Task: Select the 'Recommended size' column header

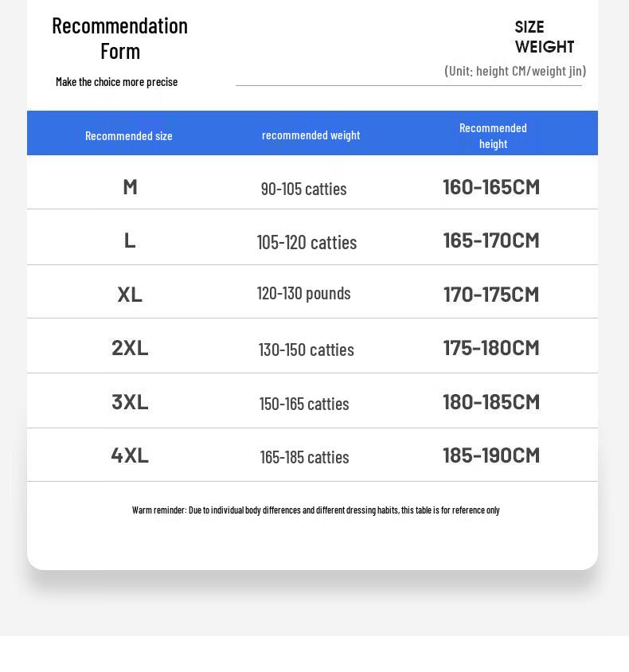Action: coord(129,136)
